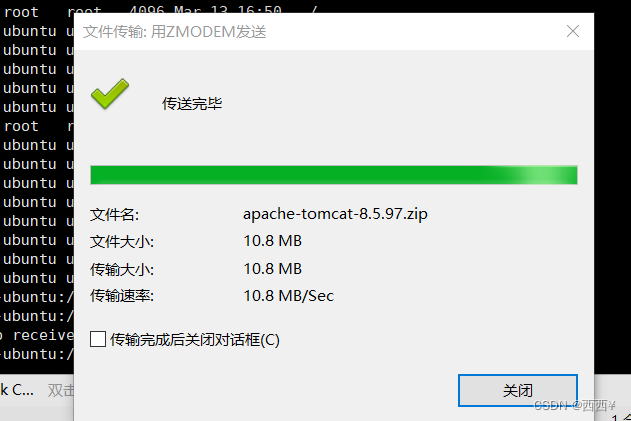This screenshot has width=631, height=421.
Task: Click the first root line in terminal
Action: click(37, 12)
